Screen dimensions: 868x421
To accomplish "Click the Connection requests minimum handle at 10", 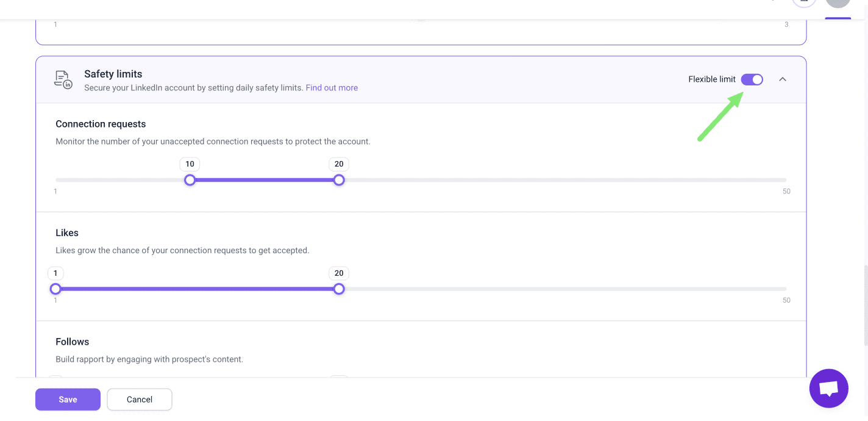I will (190, 180).
